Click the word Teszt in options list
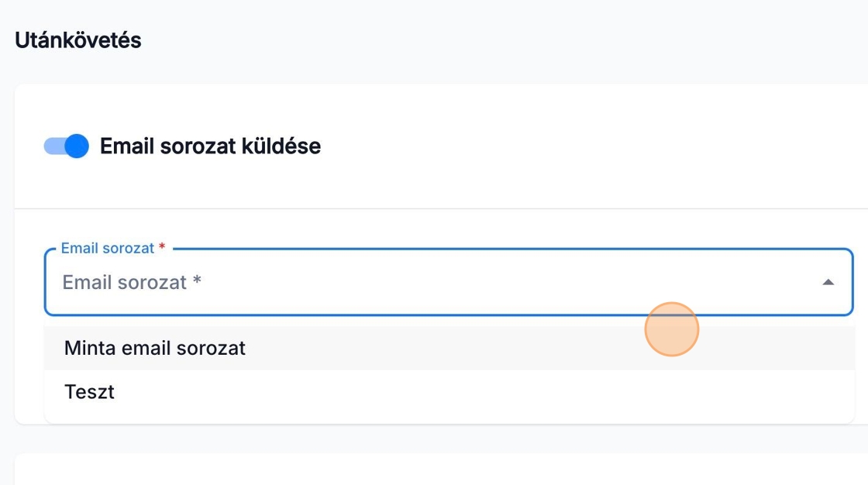 (89, 391)
